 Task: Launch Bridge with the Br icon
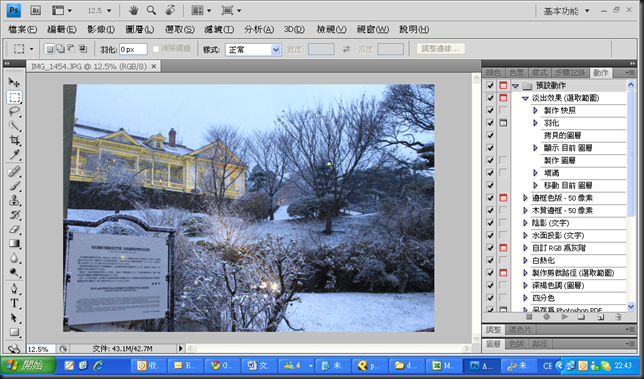[x=35, y=10]
